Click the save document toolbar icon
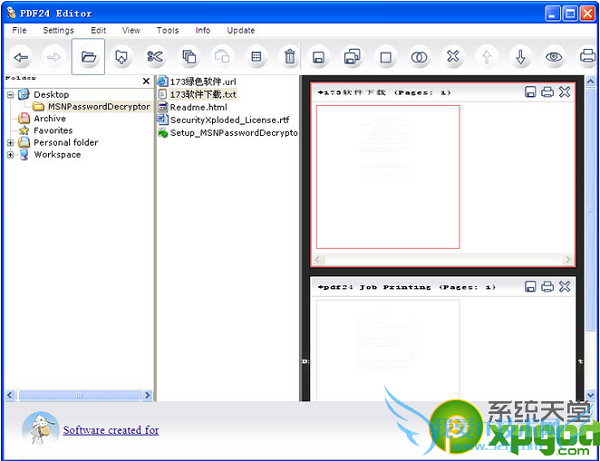Viewport: 600px width, 461px height. (x=318, y=57)
